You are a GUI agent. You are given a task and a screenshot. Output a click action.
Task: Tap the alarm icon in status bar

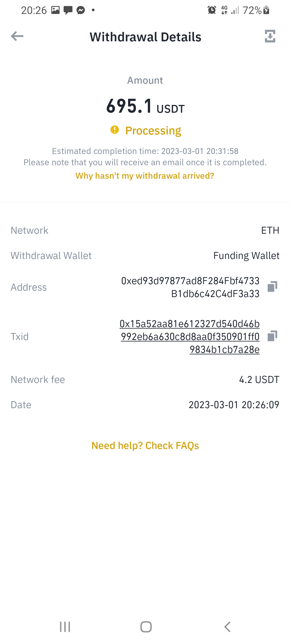212,10
